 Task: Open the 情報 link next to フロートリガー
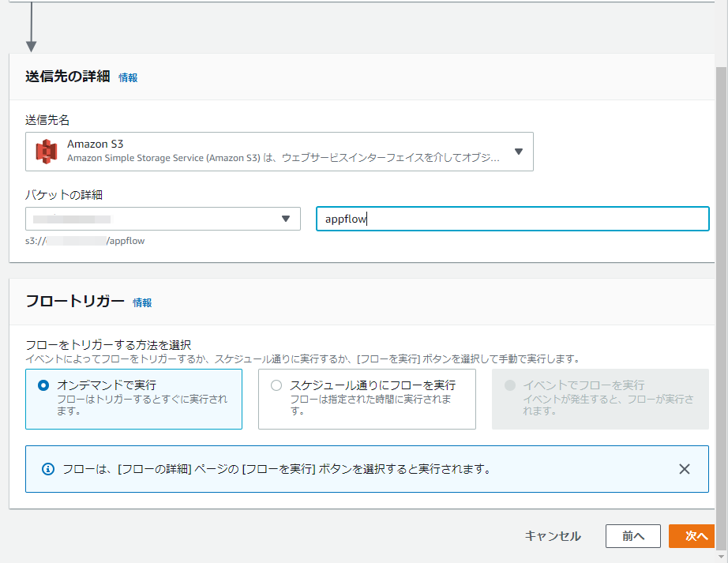click(142, 302)
